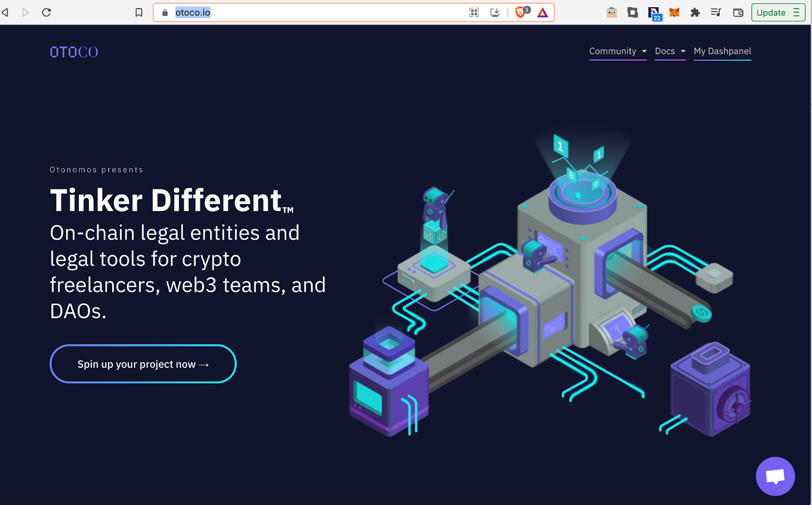Reload the otoco.io page
812x505 pixels.
pos(46,12)
